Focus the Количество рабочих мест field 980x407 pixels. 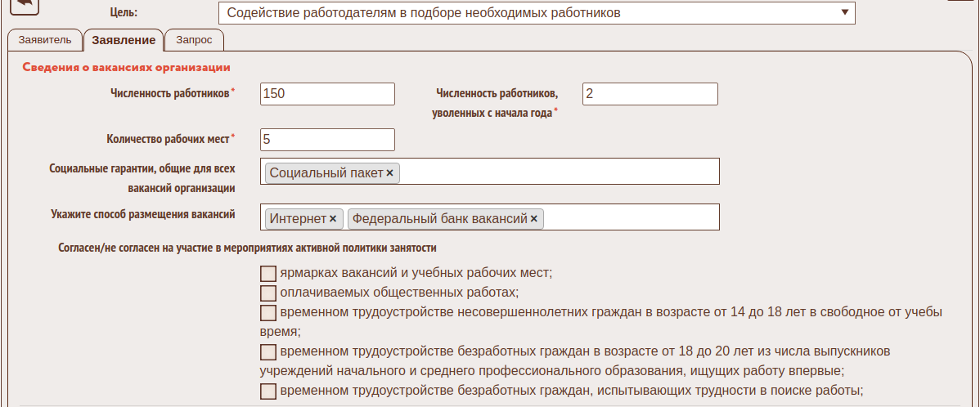click(x=327, y=140)
